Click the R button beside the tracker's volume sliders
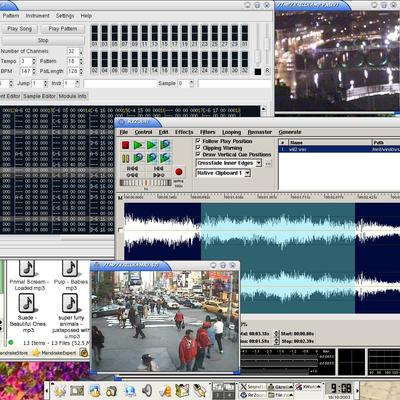 click(x=267, y=71)
